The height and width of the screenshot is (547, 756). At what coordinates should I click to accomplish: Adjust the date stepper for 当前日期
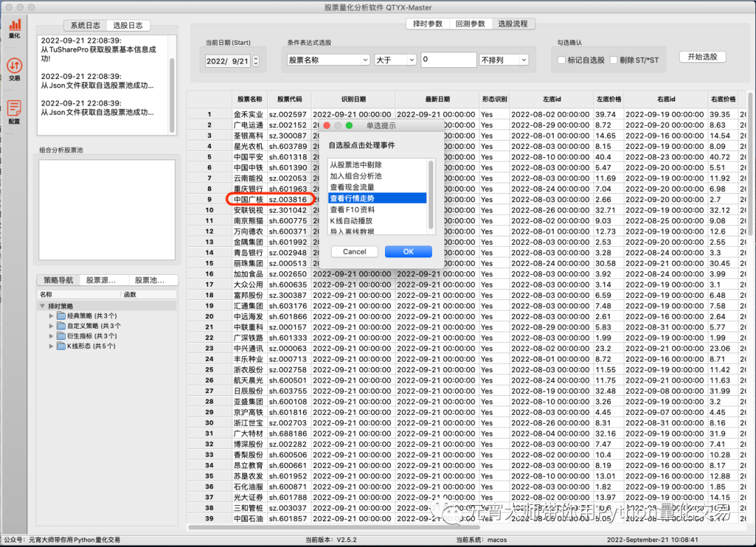pyautogui.click(x=255, y=61)
